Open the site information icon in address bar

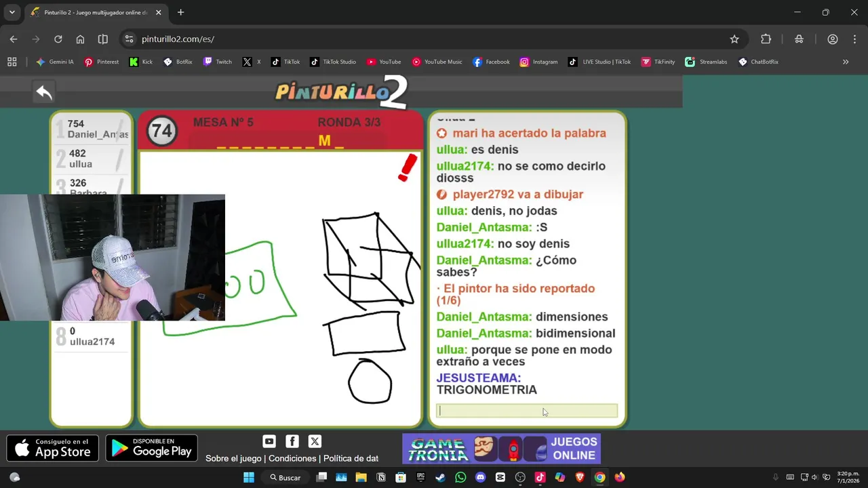pyautogui.click(x=129, y=39)
